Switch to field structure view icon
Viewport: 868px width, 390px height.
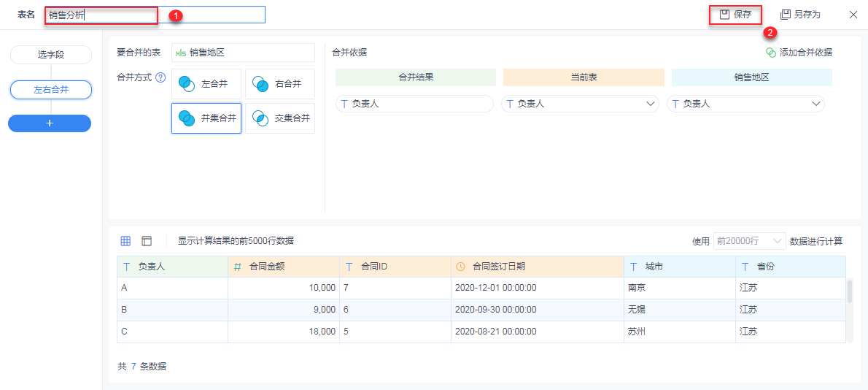[x=147, y=241]
